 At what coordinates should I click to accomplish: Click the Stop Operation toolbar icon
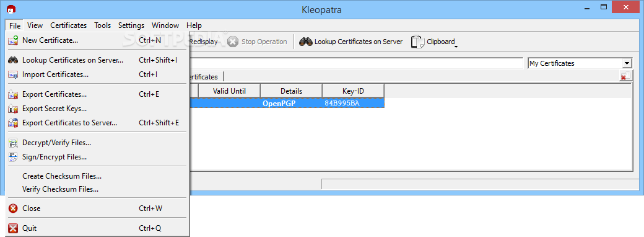(232, 42)
